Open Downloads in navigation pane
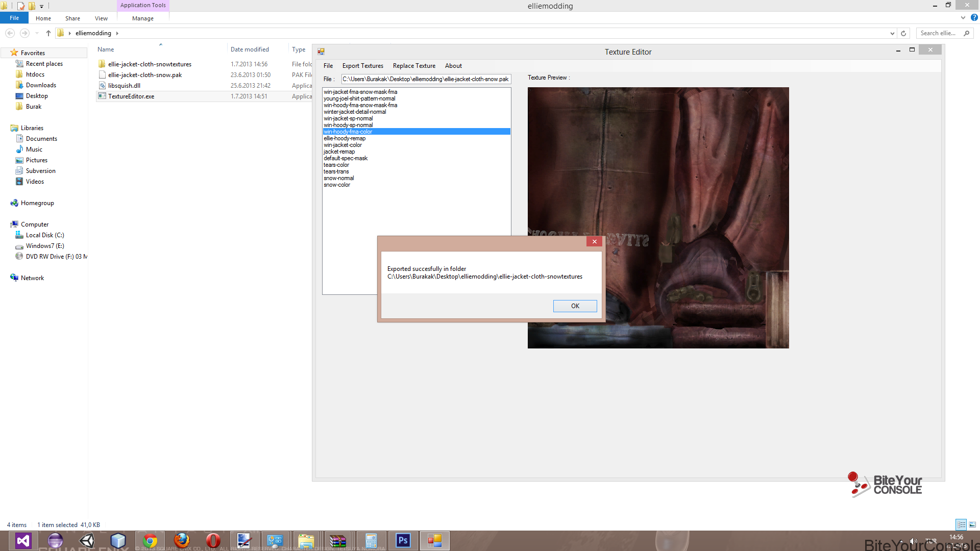The width and height of the screenshot is (980, 551). (41, 85)
